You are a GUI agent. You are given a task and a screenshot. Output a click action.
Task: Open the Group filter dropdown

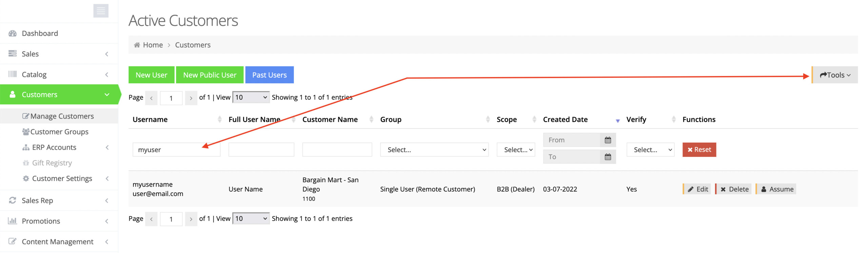point(434,150)
